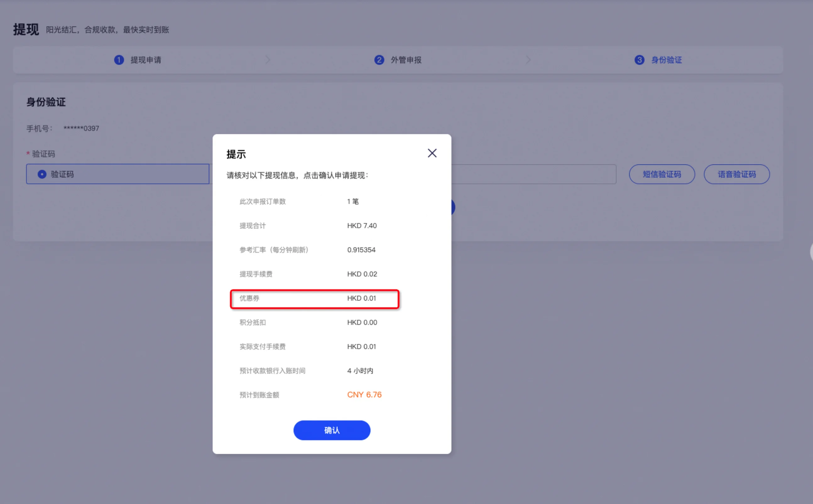Click the 短信验证码 button

click(662, 174)
